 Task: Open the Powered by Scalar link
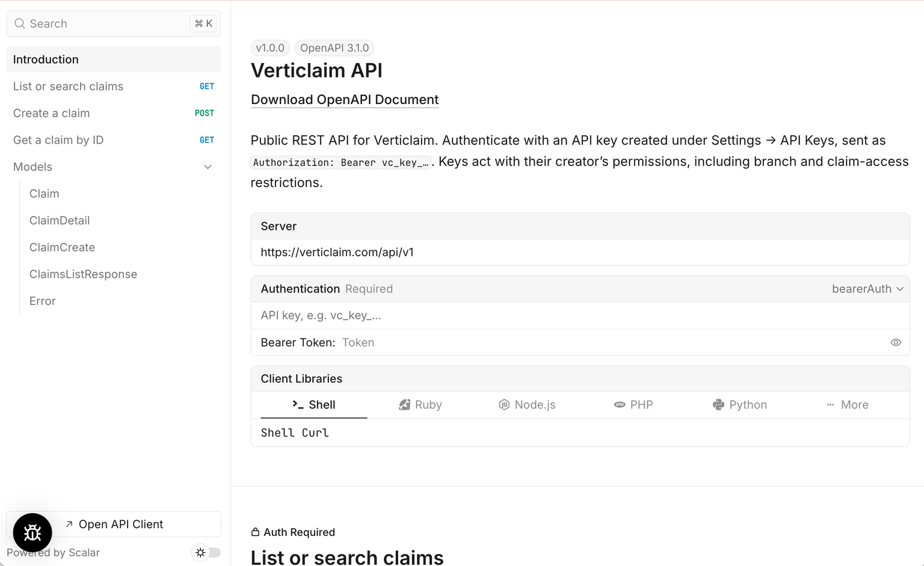coord(53,553)
